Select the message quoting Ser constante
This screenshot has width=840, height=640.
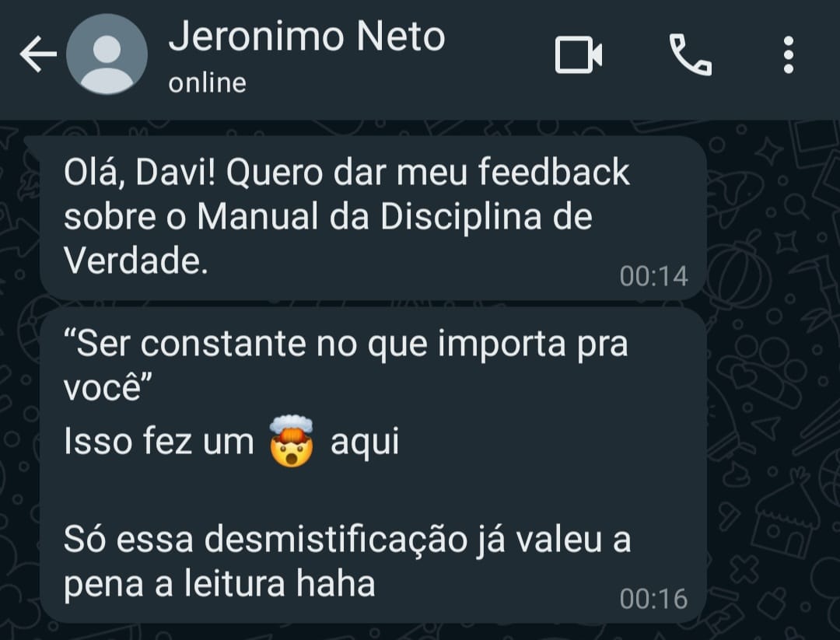click(373, 465)
